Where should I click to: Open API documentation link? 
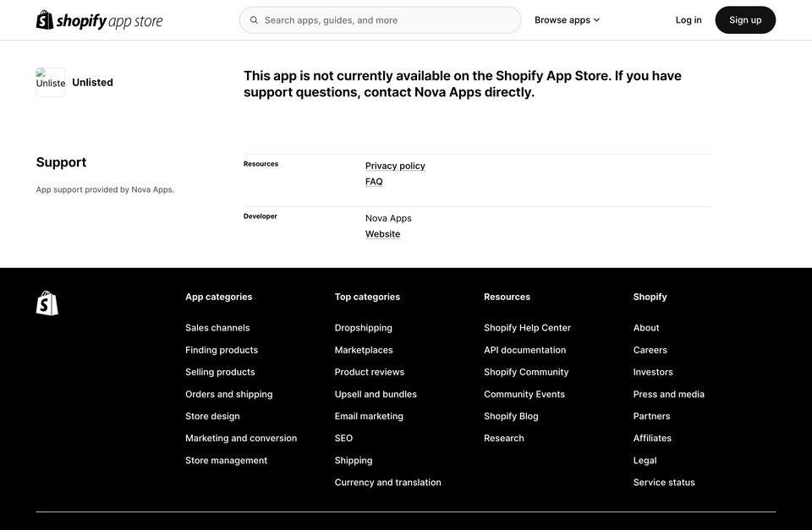pyautogui.click(x=524, y=350)
